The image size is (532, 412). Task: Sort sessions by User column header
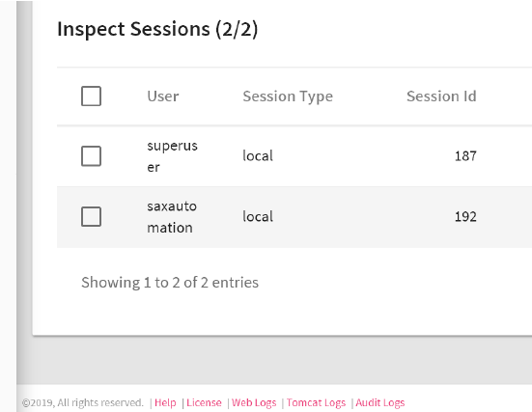(163, 96)
